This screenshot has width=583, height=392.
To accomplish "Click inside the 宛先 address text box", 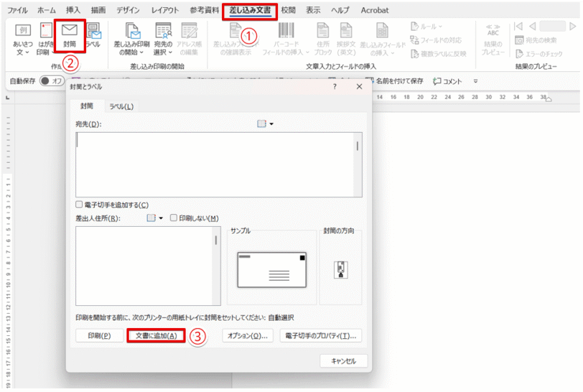I will [x=215, y=164].
